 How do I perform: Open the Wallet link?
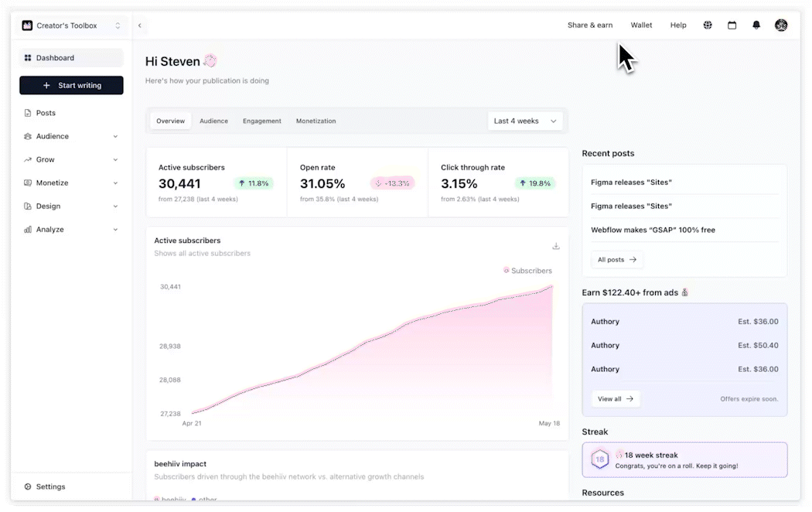641,25
